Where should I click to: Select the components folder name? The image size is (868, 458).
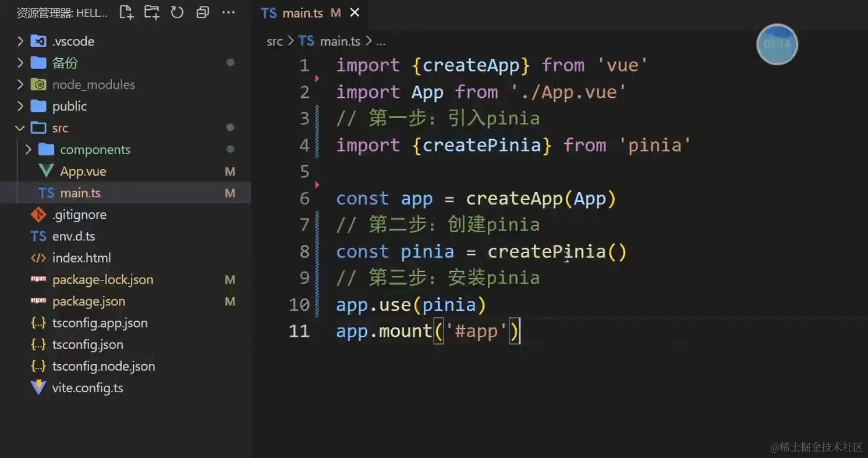tap(95, 150)
